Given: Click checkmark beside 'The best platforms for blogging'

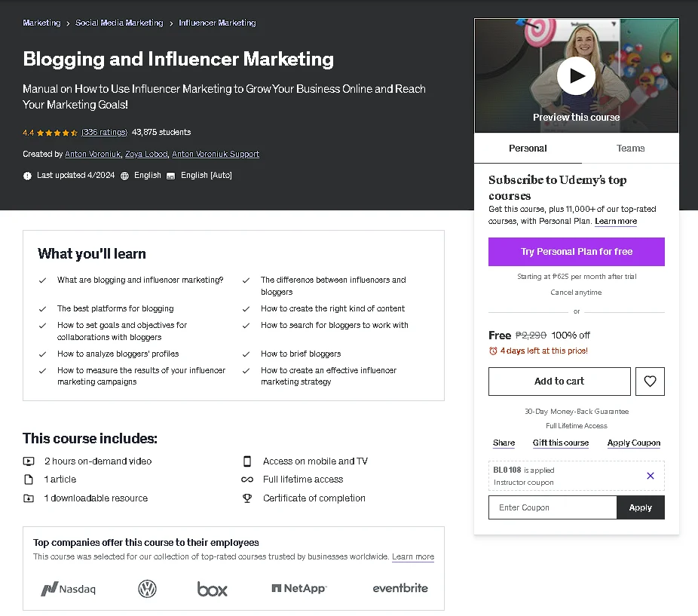Looking at the screenshot, I should (42, 309).
